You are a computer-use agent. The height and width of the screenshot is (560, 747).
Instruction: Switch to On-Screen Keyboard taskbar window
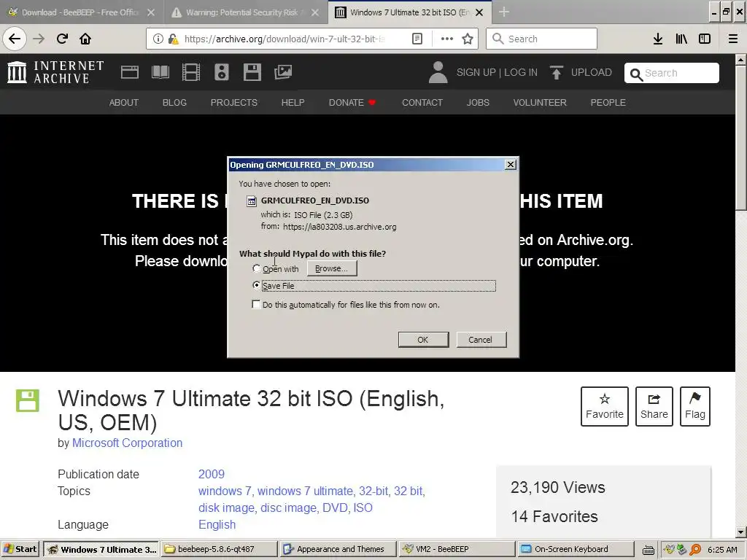pos(576,550)
